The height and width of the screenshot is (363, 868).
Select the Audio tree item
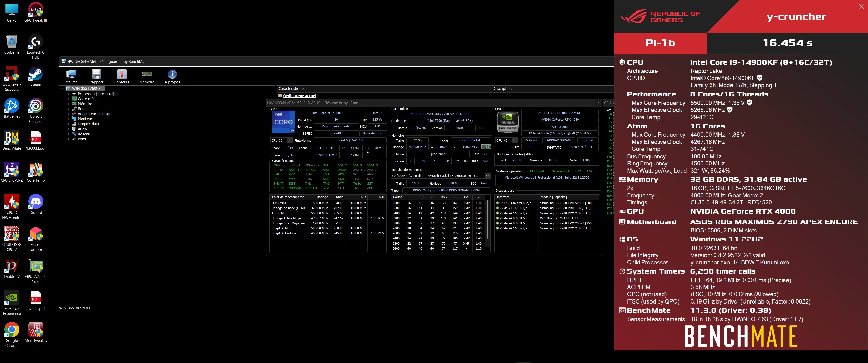82,129
